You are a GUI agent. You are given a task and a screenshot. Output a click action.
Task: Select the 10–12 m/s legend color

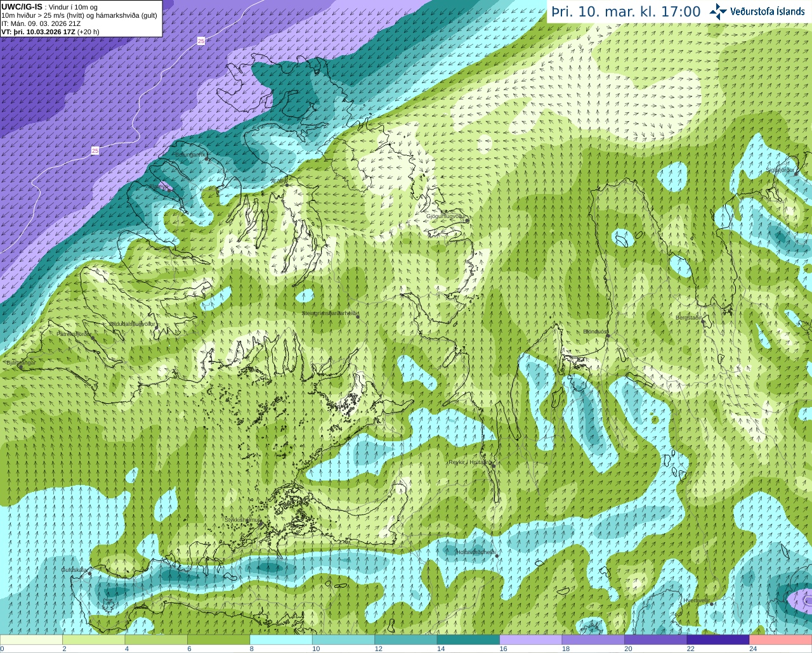click(343, 640)
